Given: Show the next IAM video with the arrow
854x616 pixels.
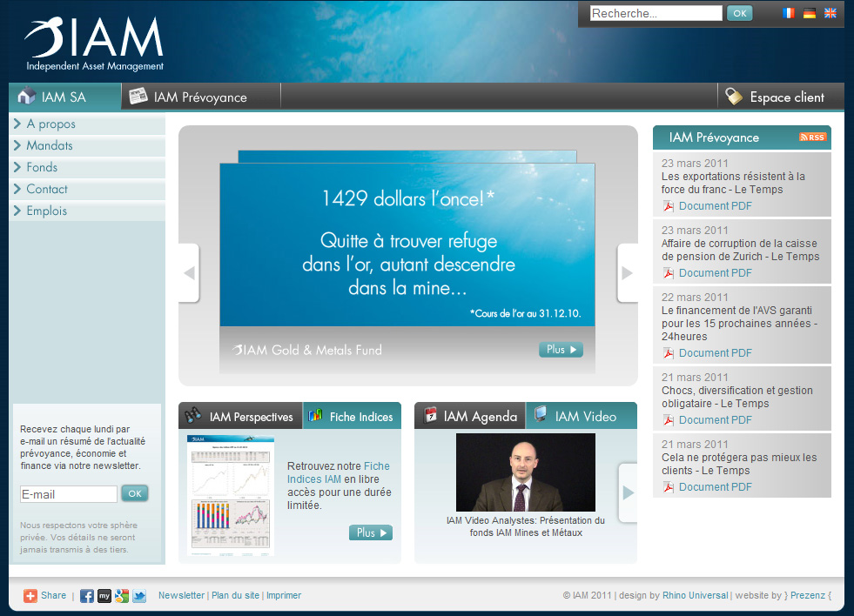Looking at the screenshot, I should point(628,492).
